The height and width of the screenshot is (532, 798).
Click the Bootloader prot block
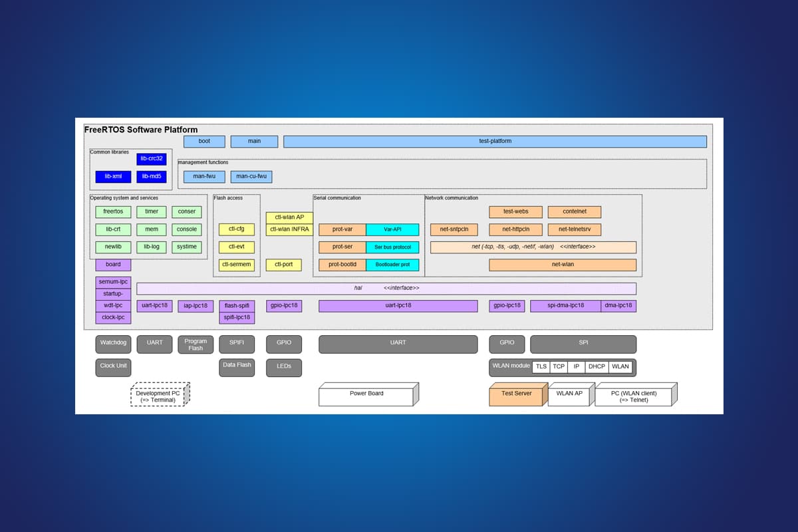(x=392, y=265)
